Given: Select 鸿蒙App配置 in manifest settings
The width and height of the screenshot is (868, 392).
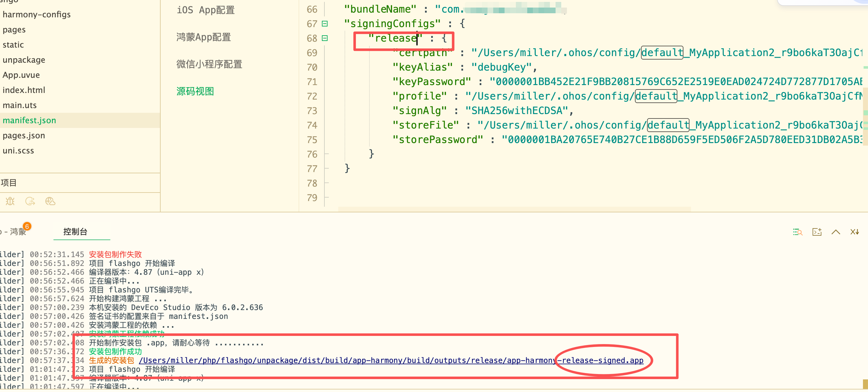Looking at the screenshot, I should [203, 37].
